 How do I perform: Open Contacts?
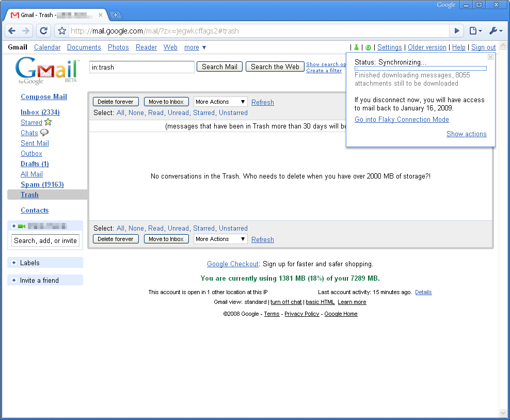pos(35,211)
